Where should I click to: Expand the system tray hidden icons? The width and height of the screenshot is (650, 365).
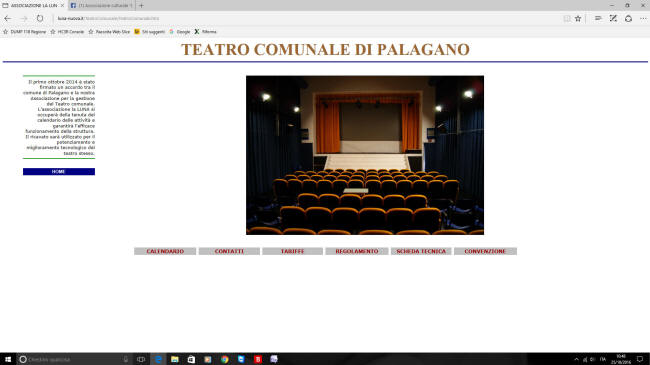pos(576,359)
